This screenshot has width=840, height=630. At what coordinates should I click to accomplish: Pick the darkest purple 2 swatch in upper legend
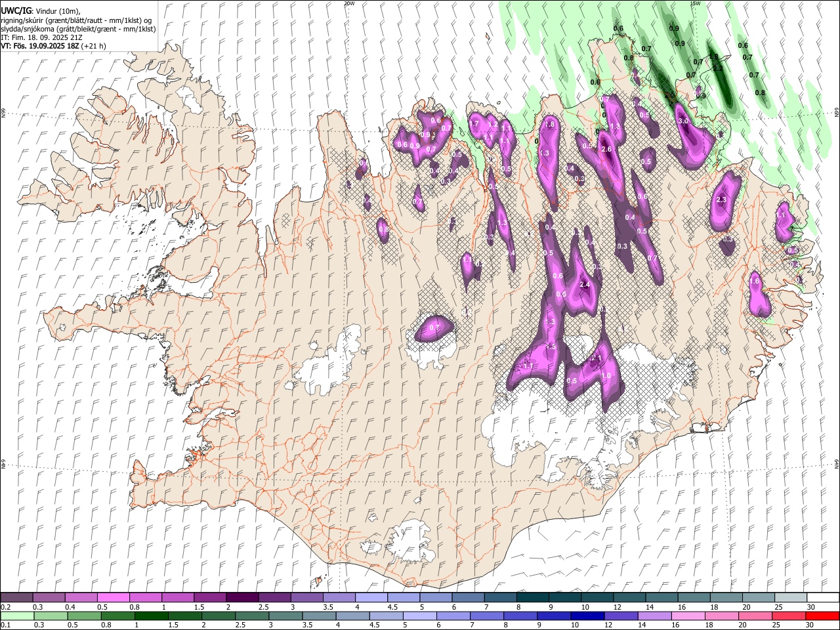[241, 598]
